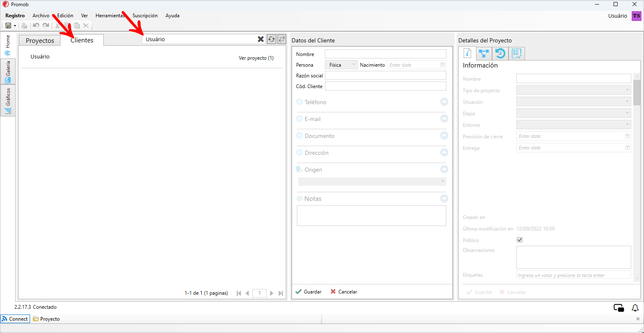Go to previous page of client list
Screen dimensions: 644x333
click(x=247, y=293)
